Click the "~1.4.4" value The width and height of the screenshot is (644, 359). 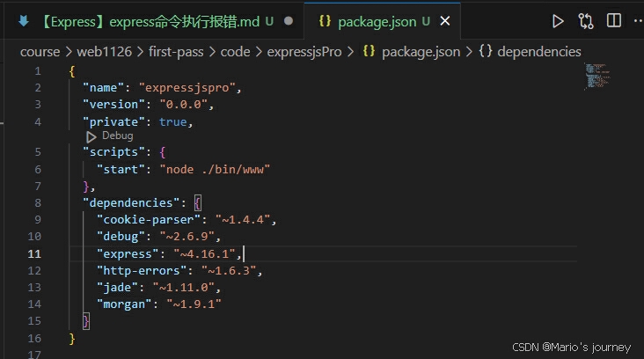243,220
